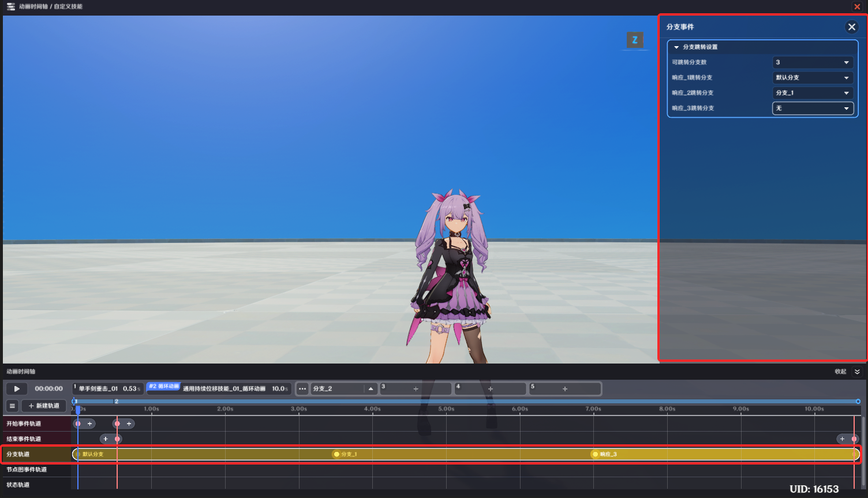Close the 分支事件 panel
This screenshot has width=868, height=498.
tap(851, 27)
